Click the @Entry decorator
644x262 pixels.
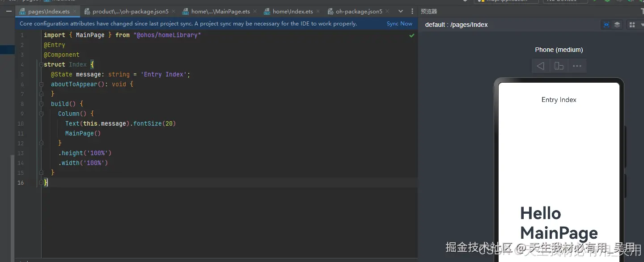[55, 45]
